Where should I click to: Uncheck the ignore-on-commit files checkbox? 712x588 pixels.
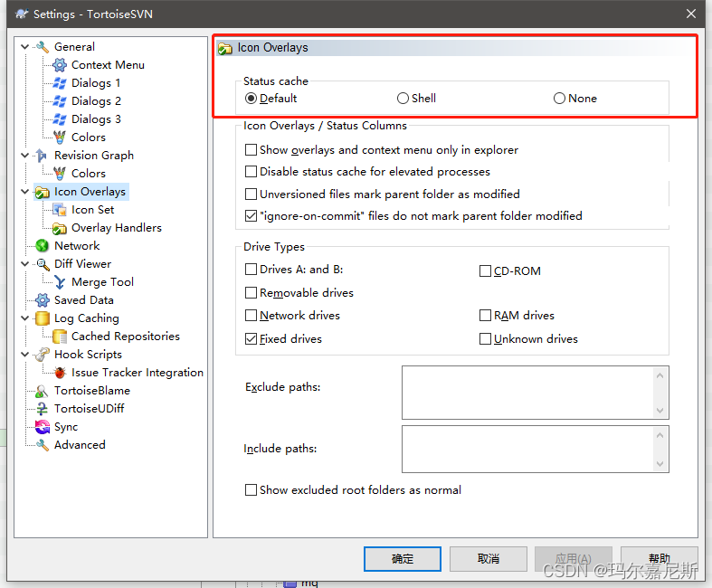click(251, 215)
